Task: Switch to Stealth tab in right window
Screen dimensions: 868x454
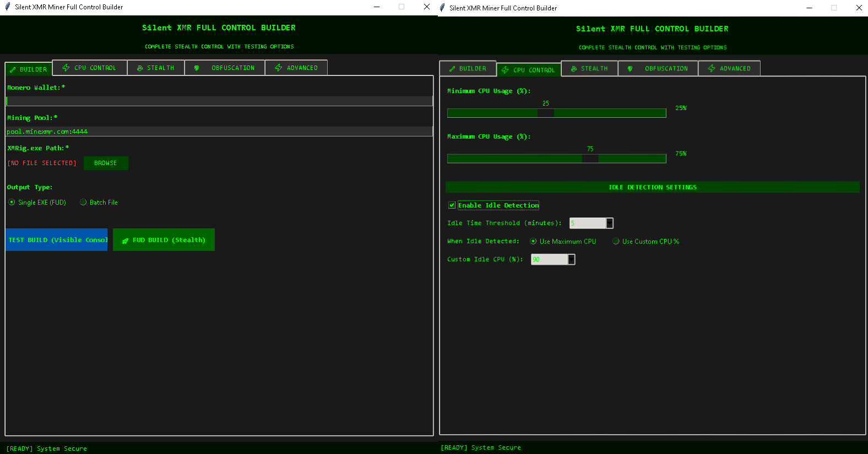Action: (x=589, y=69)
